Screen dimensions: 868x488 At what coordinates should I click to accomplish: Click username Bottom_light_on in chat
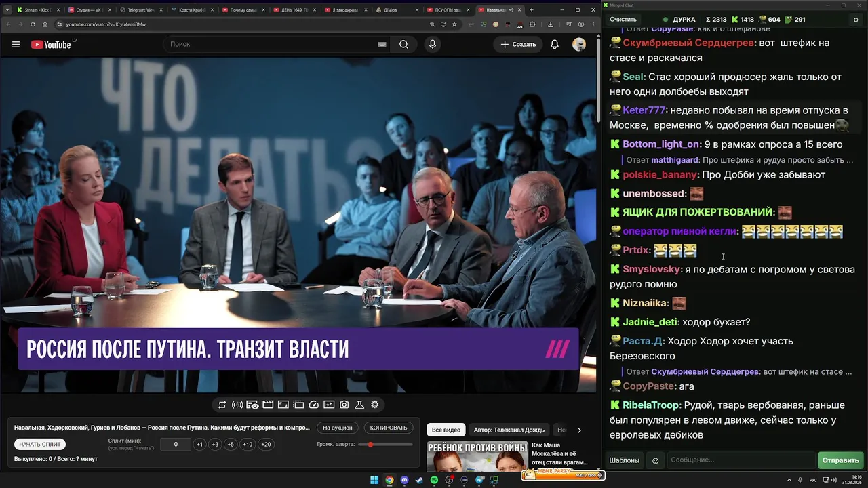coord(661,144)
